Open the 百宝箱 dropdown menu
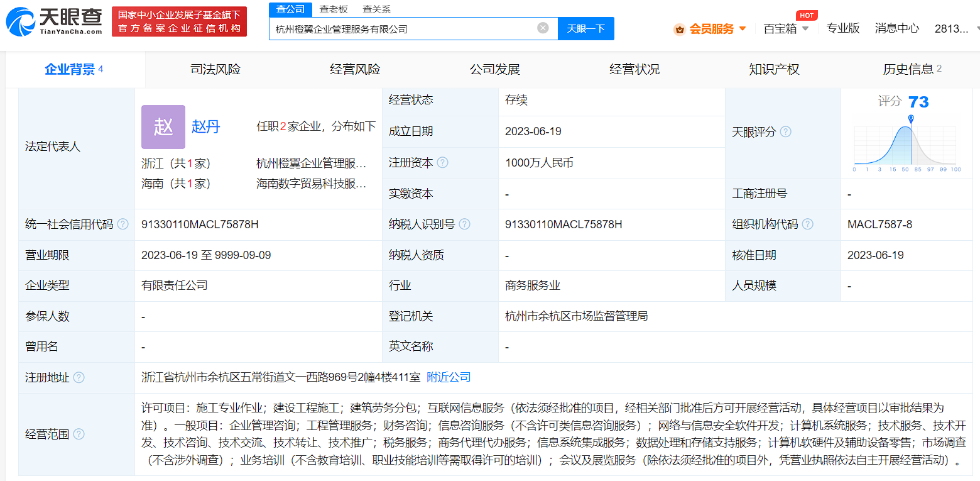 [x=786, y=28]
